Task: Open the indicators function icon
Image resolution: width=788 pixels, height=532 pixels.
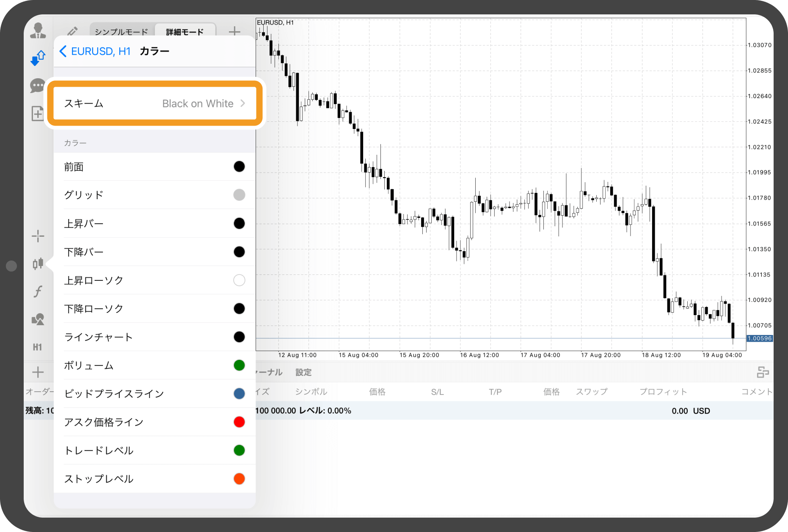Action: [x=38, y=291]
